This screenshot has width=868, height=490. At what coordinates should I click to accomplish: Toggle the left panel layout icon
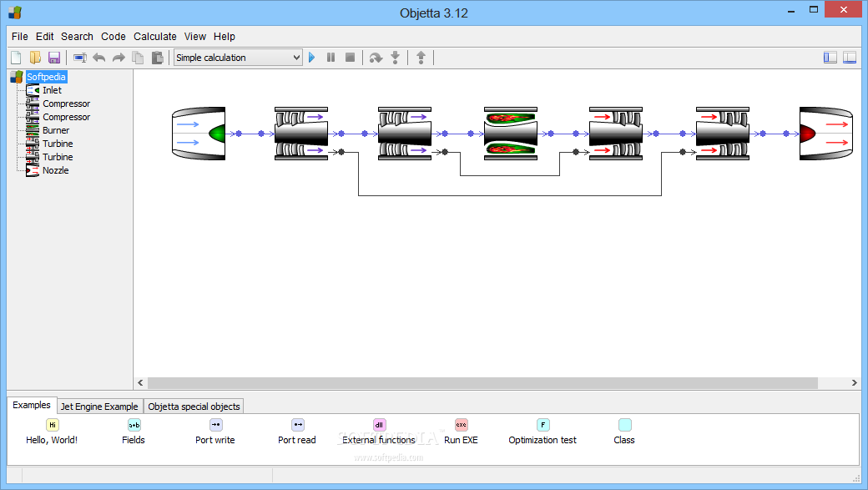coord(830,58)
